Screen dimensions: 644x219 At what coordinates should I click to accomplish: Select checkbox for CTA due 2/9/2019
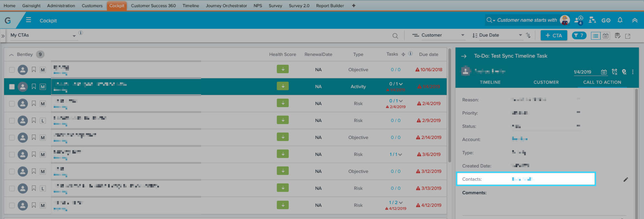12,121
